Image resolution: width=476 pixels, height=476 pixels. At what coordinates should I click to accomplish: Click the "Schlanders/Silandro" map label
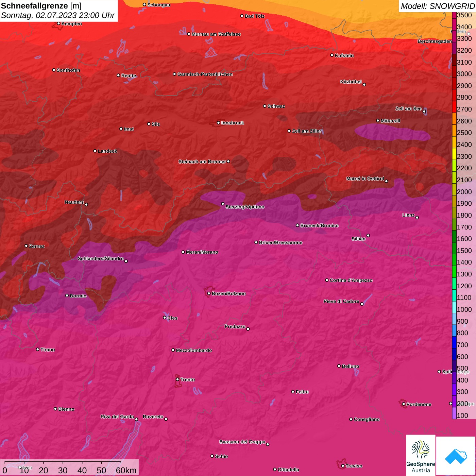pos(101,258)
